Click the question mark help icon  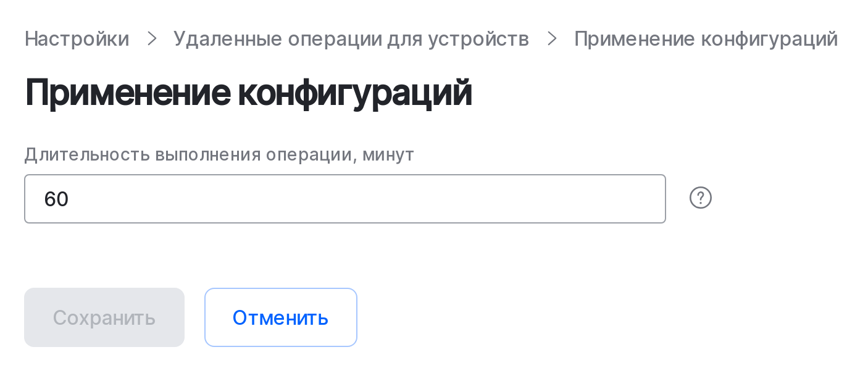(x=701, y=198)
